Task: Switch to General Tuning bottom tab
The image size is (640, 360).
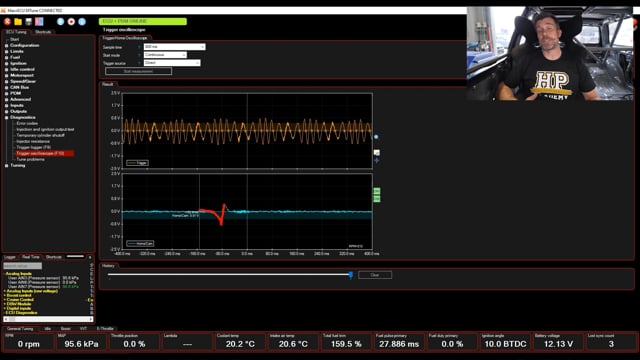Action: click(x=20, y=329)
